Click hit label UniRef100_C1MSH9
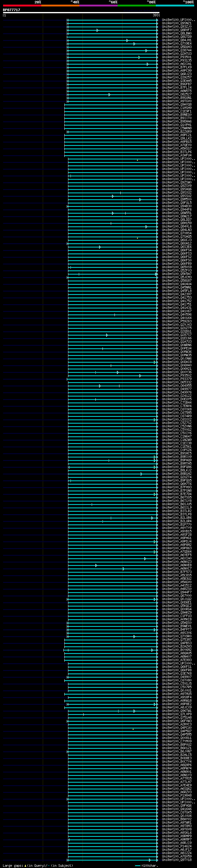 (177, 108)
